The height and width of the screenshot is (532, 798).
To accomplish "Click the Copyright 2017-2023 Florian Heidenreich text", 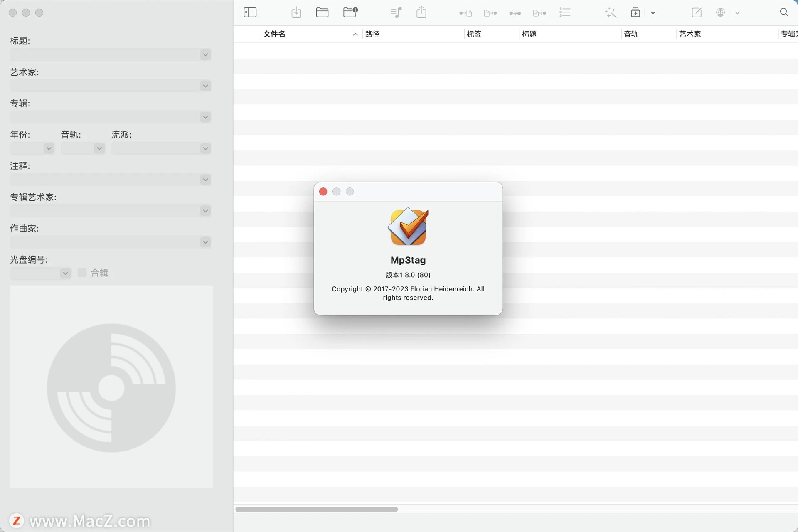I will [x=408, y=293].
